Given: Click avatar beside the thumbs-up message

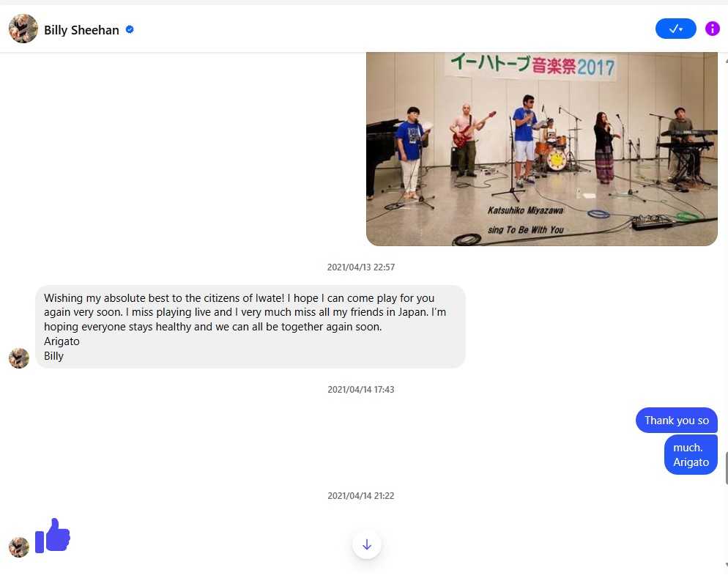Looking at the screenshot, I should tap(19, 547).
